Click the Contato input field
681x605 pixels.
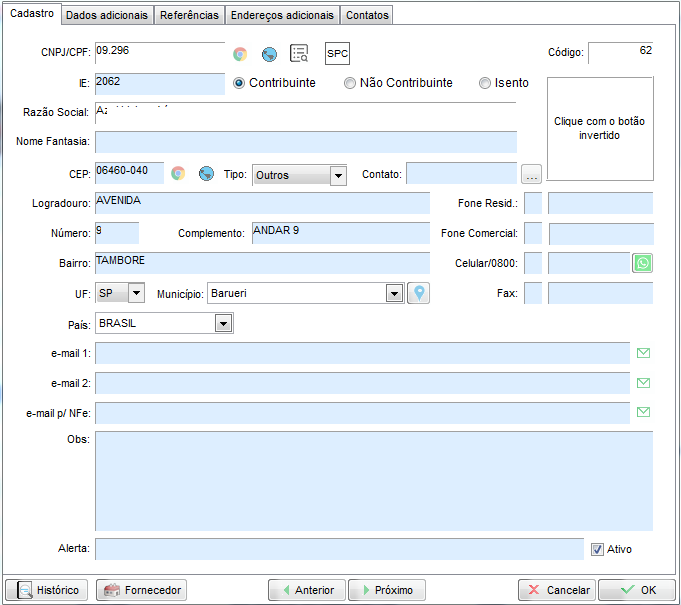pos(462,173)
